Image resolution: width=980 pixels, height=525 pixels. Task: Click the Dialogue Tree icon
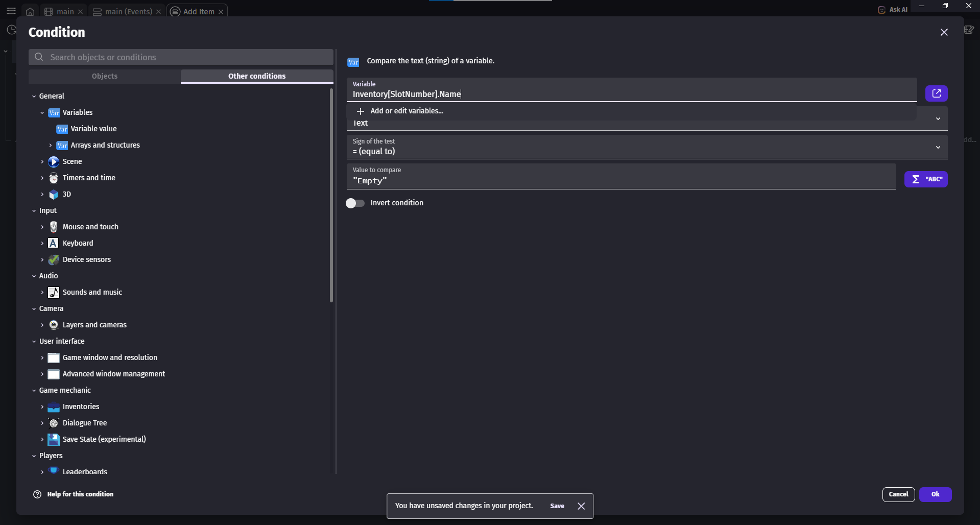pos(53,423)
